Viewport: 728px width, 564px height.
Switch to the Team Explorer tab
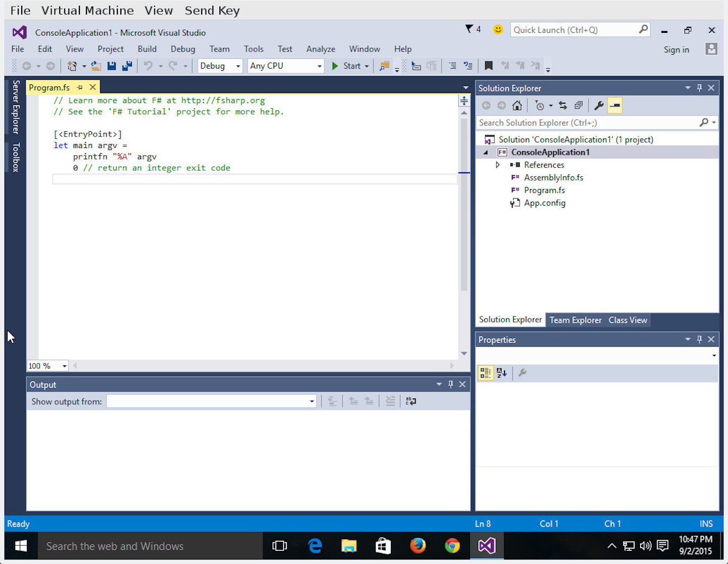click(x=575, y=320)
